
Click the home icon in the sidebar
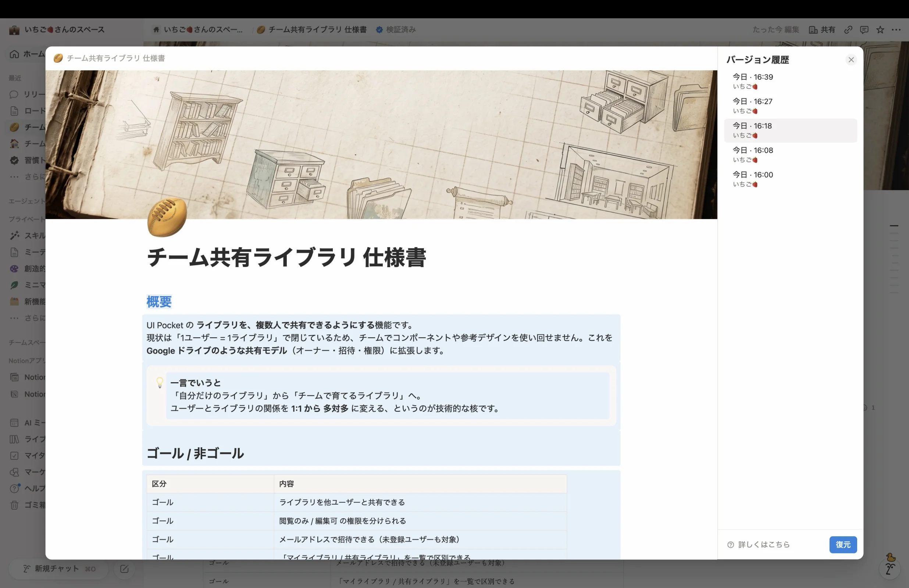pyautogui.click(x=14, y=54)
